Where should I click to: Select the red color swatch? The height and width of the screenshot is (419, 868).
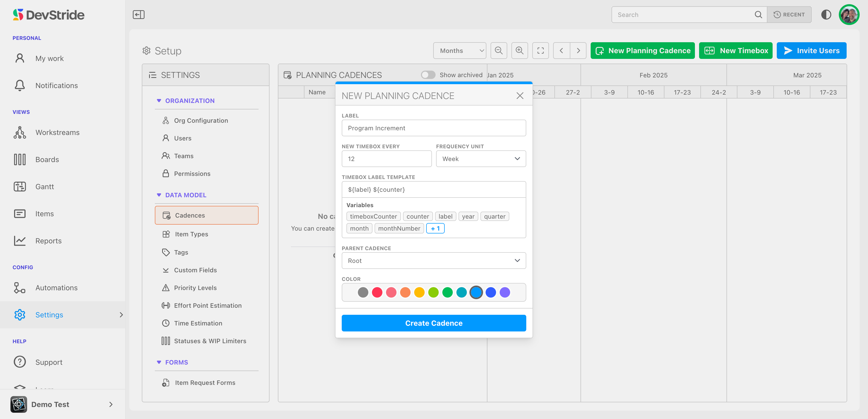point(377,292)
